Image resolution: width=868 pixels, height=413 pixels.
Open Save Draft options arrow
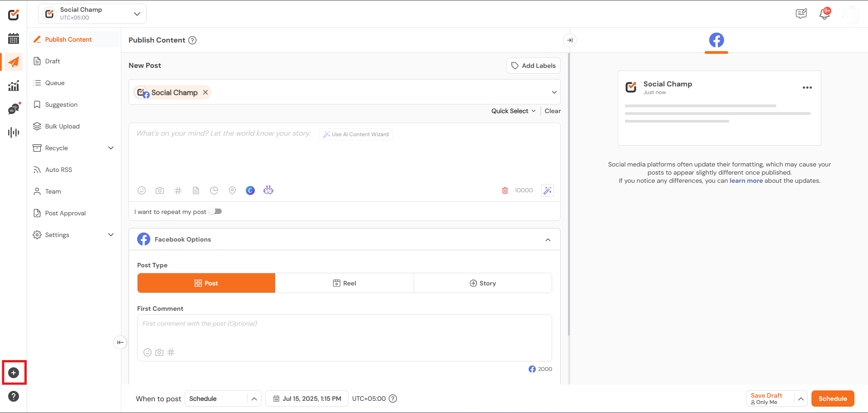click(801, 399)
